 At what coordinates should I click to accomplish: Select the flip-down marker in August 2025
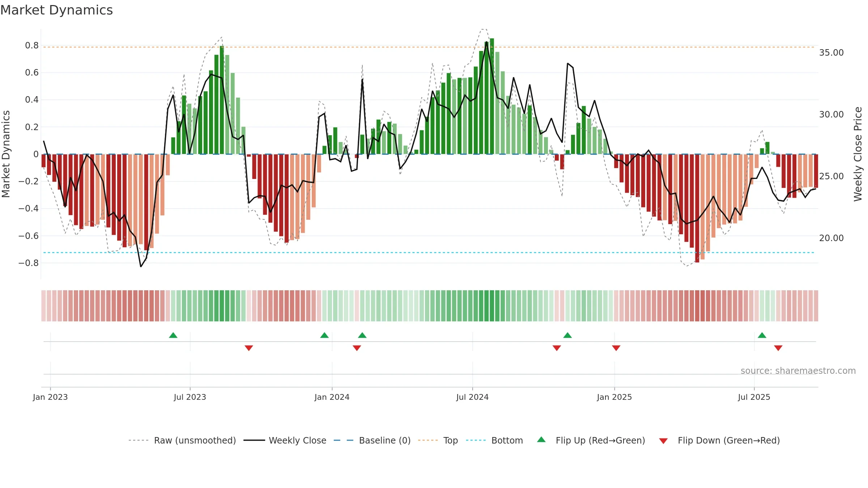click(778, 348)
